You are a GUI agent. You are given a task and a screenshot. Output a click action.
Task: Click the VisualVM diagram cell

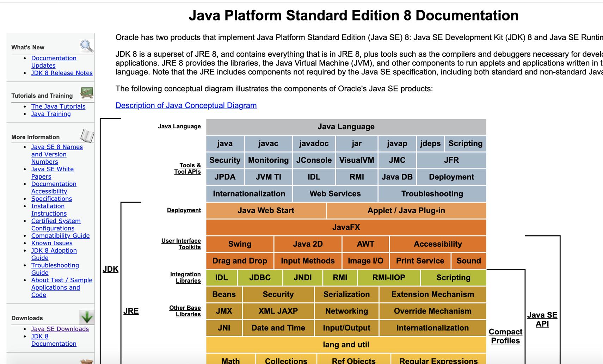pos(357,160)
